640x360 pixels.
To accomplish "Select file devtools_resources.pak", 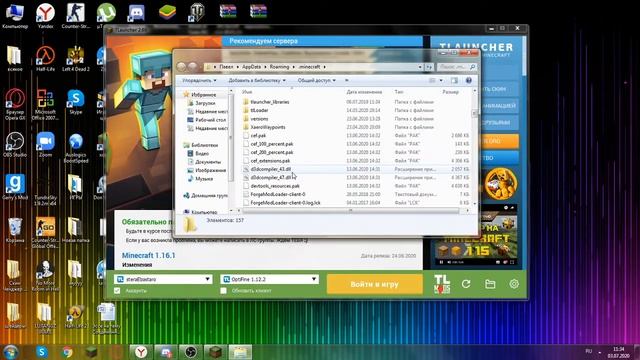I will point(275,186).
